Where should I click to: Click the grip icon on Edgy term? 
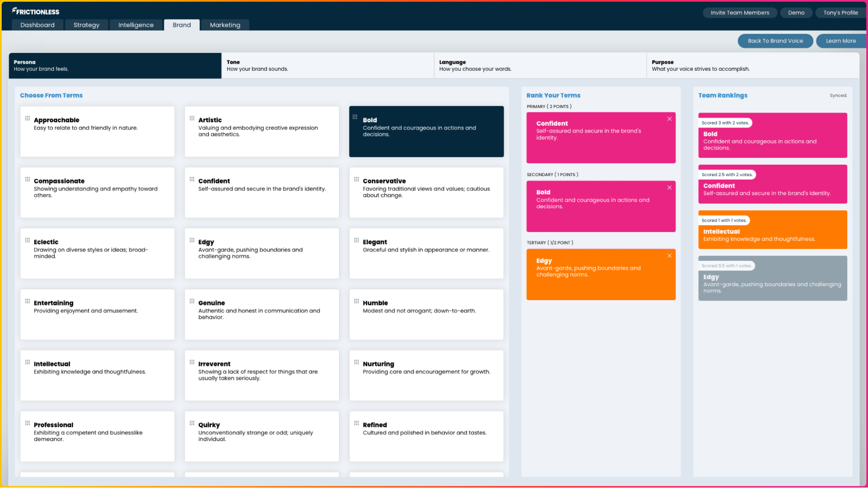coord(192,240)
